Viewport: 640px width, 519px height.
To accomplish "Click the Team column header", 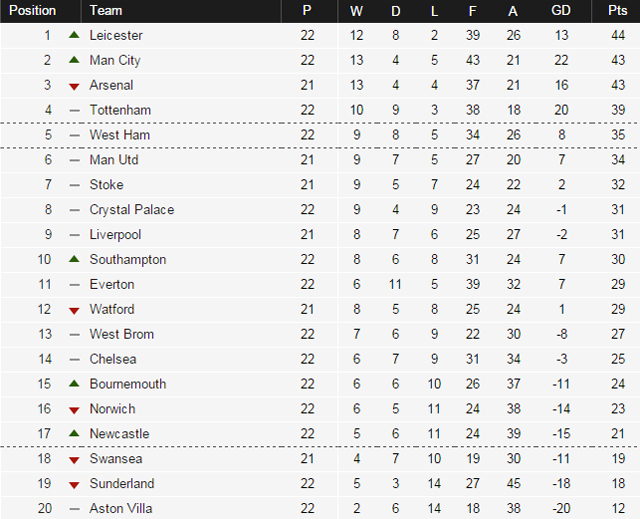I will [106, 11].
